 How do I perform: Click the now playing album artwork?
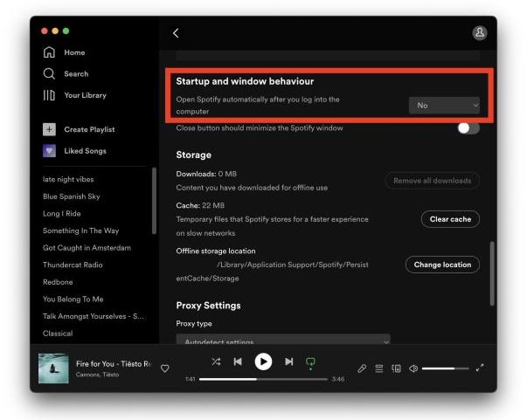pos(53,368)
